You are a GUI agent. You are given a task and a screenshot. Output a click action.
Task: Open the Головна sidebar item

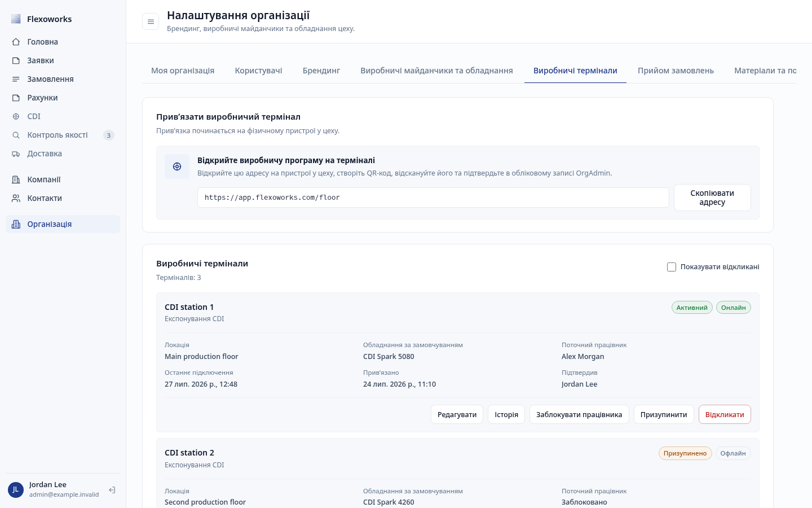[x=63, y=42]
